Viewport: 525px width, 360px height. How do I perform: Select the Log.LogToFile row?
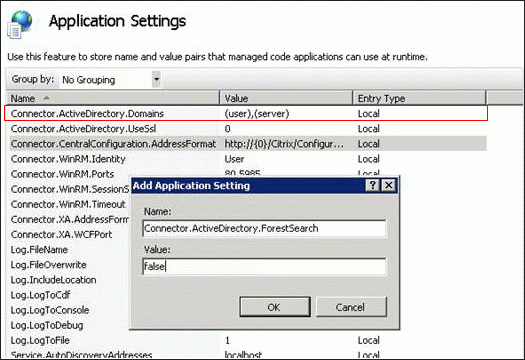point(248,340)
